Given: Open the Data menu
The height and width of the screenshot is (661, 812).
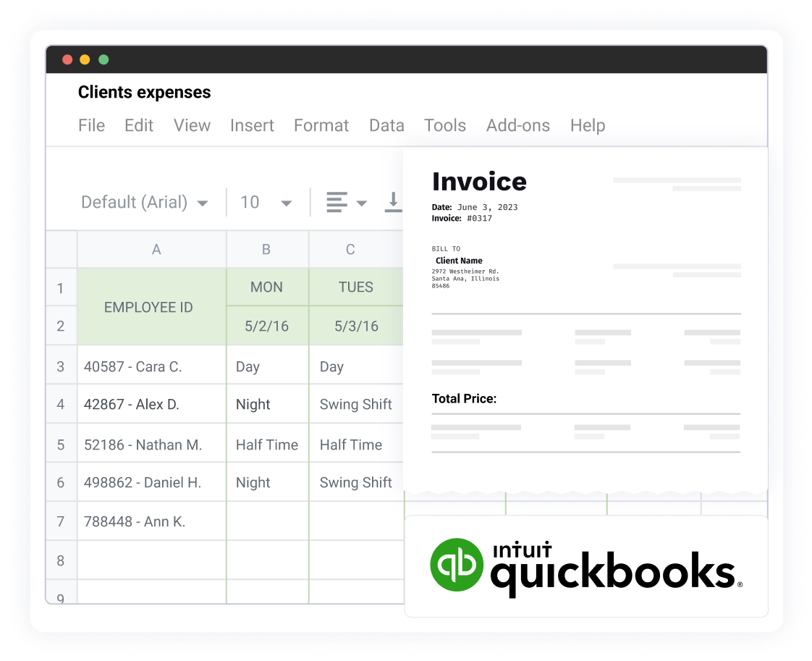Looking at the screenshot, I should tap(386, 125).
